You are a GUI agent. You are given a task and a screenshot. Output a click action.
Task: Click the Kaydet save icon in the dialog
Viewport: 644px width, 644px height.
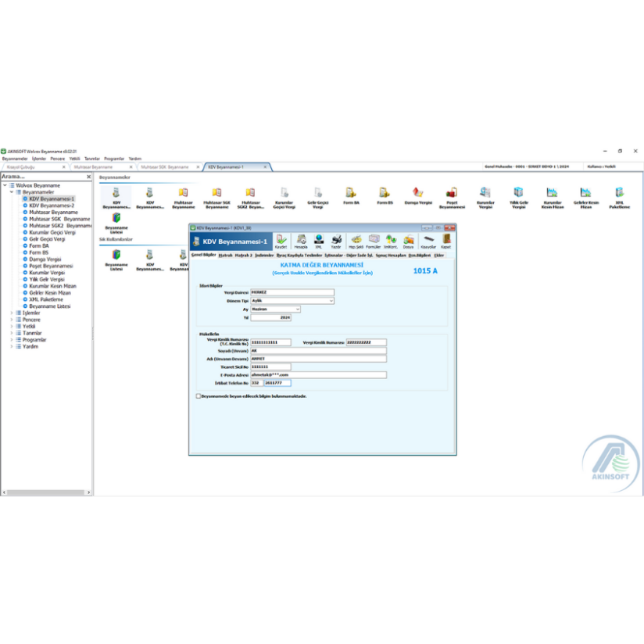pyautogui.click(x=281, y=241)
